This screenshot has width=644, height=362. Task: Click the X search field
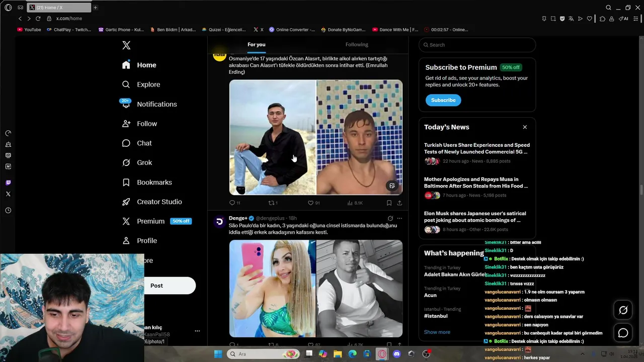pos(477,45)
